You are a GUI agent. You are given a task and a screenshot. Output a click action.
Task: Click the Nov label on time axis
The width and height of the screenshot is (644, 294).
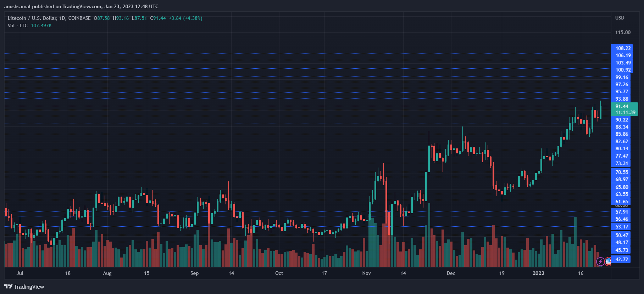click(366, 273)
